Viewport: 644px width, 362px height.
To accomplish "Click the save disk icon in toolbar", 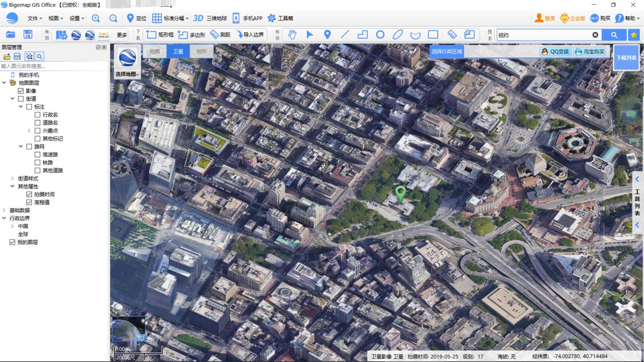I will click(x=28, y=35).
